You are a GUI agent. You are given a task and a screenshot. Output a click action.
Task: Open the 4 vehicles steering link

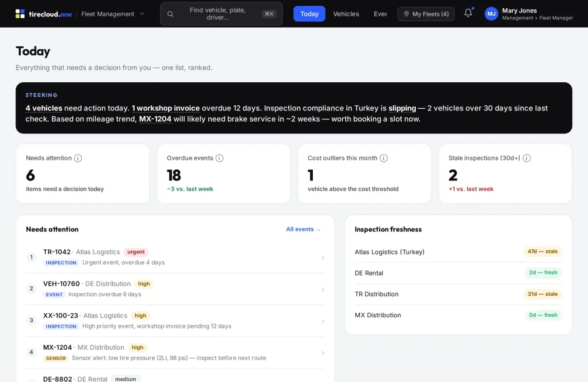pyautogui.click(x=44, y=108)
